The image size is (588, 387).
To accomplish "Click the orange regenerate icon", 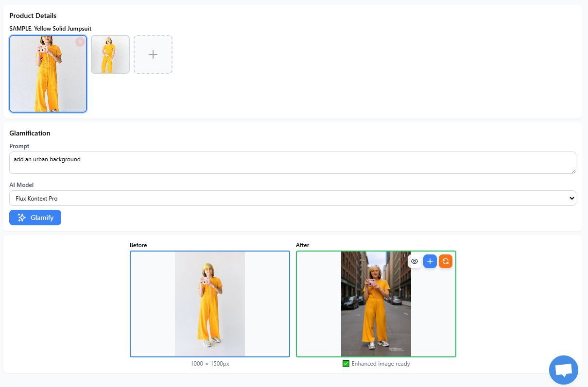I will 446,261.
